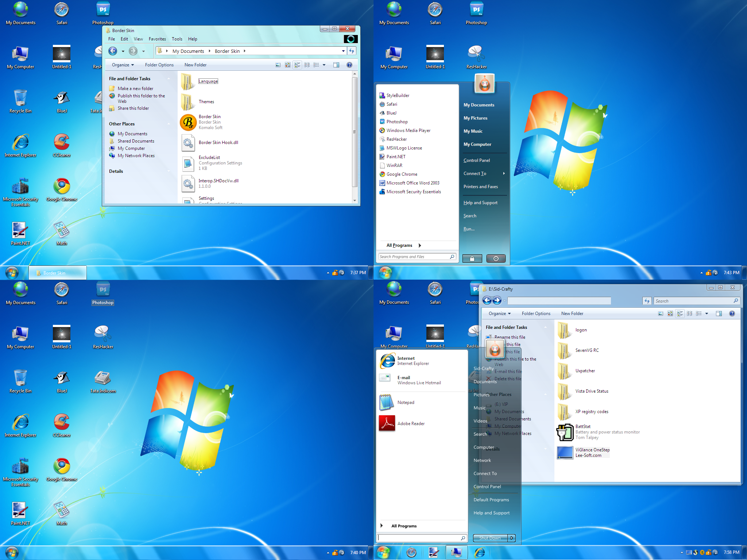Expand the address bar dropdown in Border Skin
Image resolution: width=747 pixels, height=560 pixels.
click(343, 51)
